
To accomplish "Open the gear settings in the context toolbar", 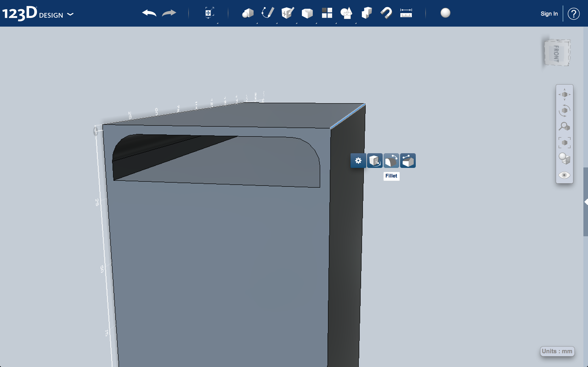I will (x=358, y=160).
